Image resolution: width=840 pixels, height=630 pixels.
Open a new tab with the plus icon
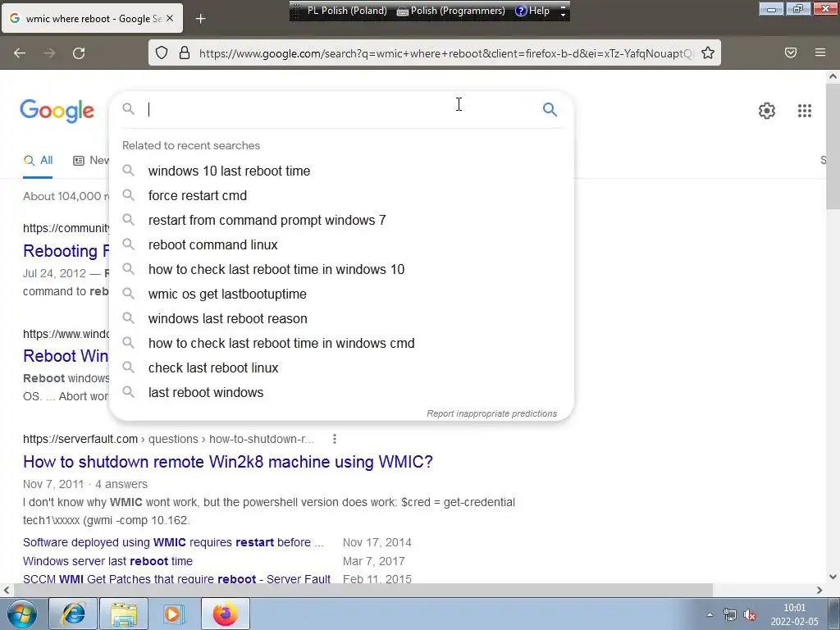tap(200, 19)
